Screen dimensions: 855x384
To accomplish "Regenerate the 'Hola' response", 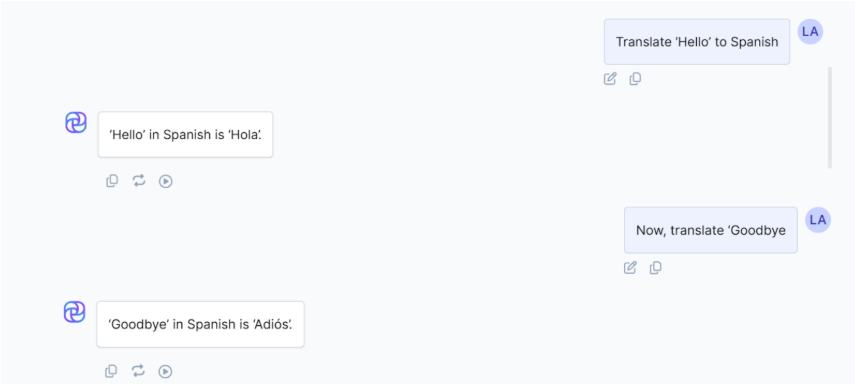I will (139, 181).
